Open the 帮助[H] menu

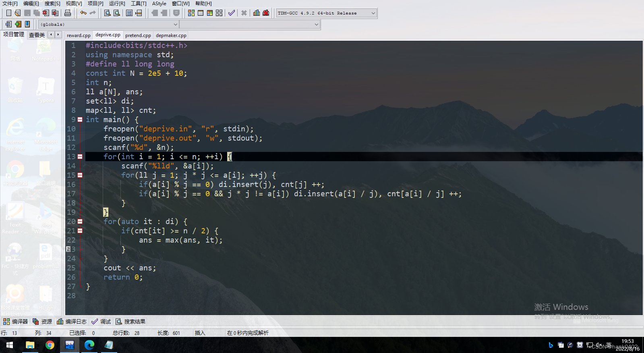coord(203,3)
